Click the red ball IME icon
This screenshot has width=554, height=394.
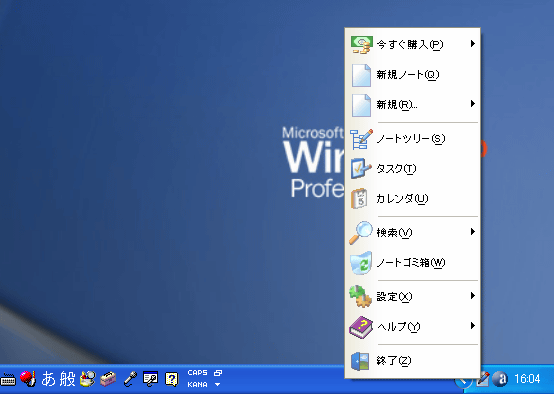click(x=28, y=378)
